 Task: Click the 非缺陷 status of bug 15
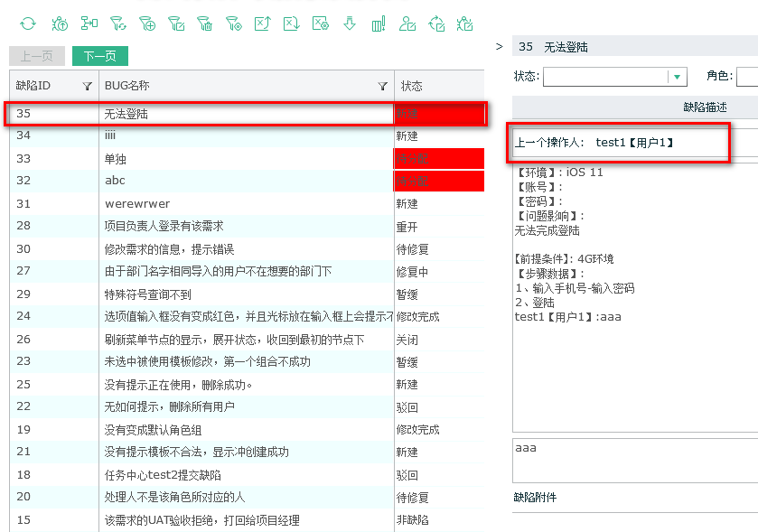click(412, 520)
